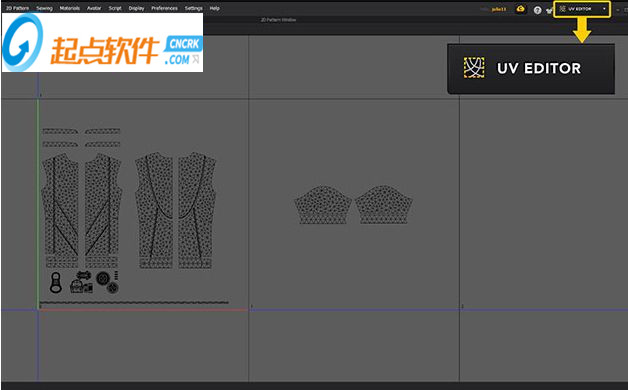Open the Settings menu
This screenshot has width=628, height=390.
(x=193, y=8)
